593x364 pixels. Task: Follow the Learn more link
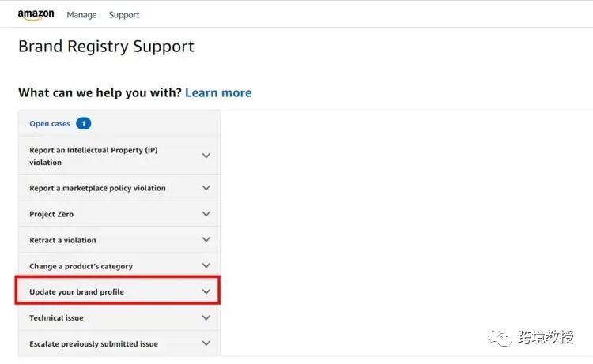tap(218, 92)
